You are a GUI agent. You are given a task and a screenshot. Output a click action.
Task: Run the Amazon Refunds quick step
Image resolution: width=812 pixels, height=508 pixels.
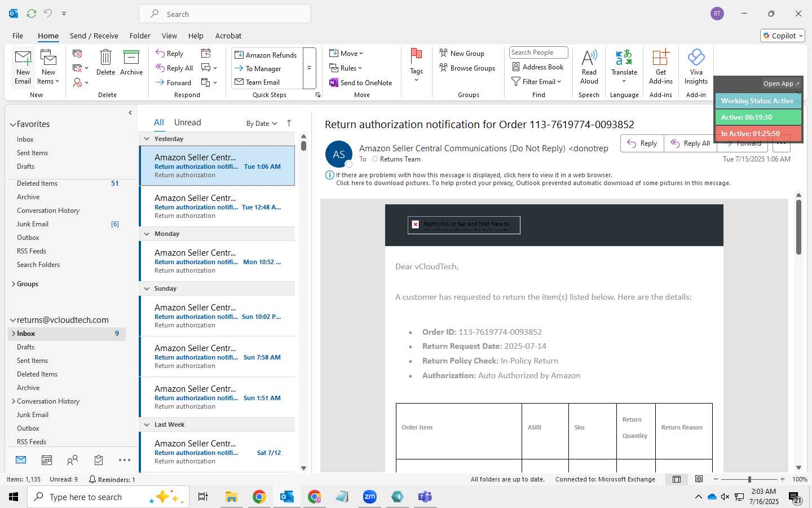[266, 55]
